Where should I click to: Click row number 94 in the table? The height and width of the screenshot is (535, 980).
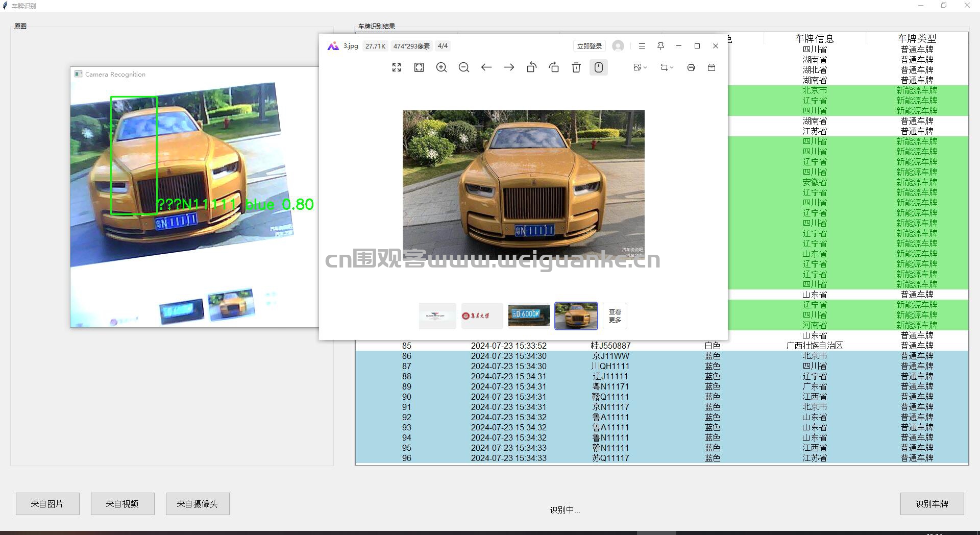407,437
